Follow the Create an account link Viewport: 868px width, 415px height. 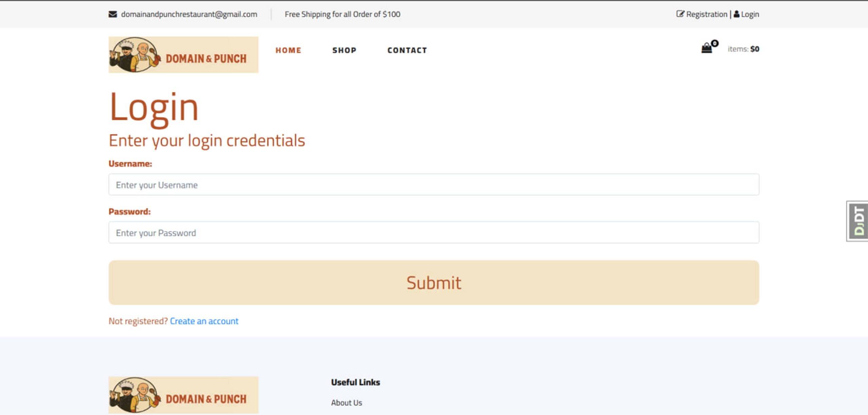click(204, 321)
